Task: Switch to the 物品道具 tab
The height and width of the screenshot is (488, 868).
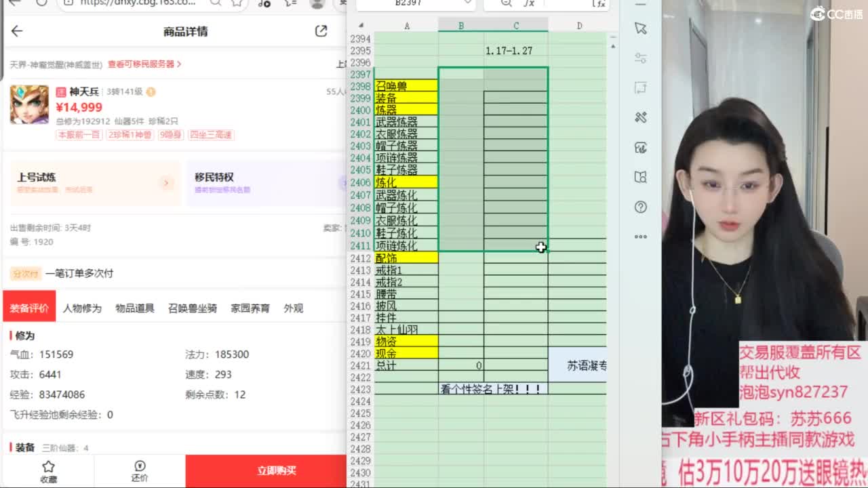Action: point(135,308)
